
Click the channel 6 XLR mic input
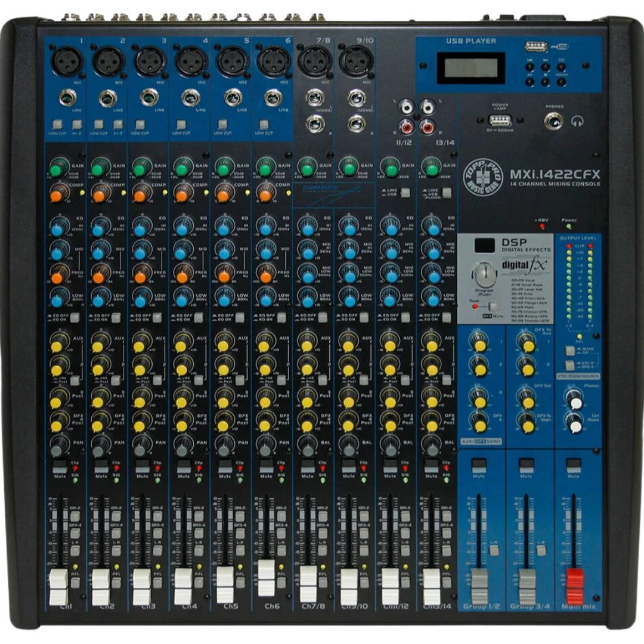[273, 60]
